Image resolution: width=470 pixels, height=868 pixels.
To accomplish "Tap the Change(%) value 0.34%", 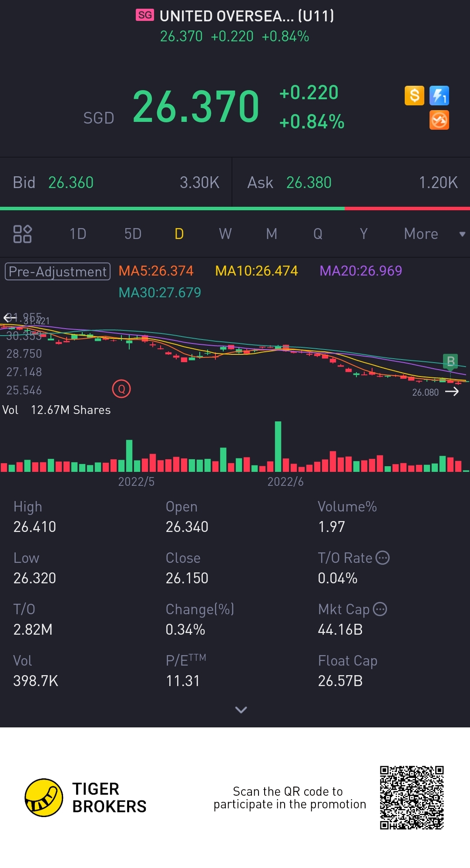I will [185, 629].
